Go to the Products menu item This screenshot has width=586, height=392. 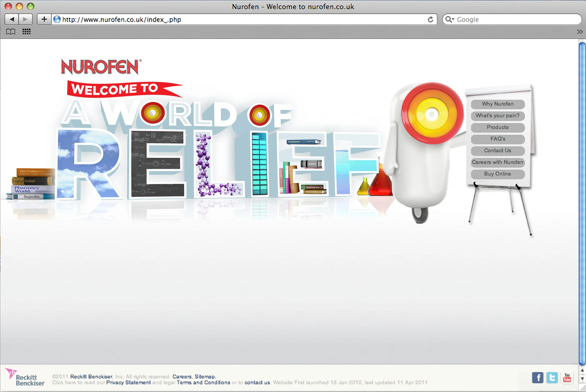[x=497, y=127]
